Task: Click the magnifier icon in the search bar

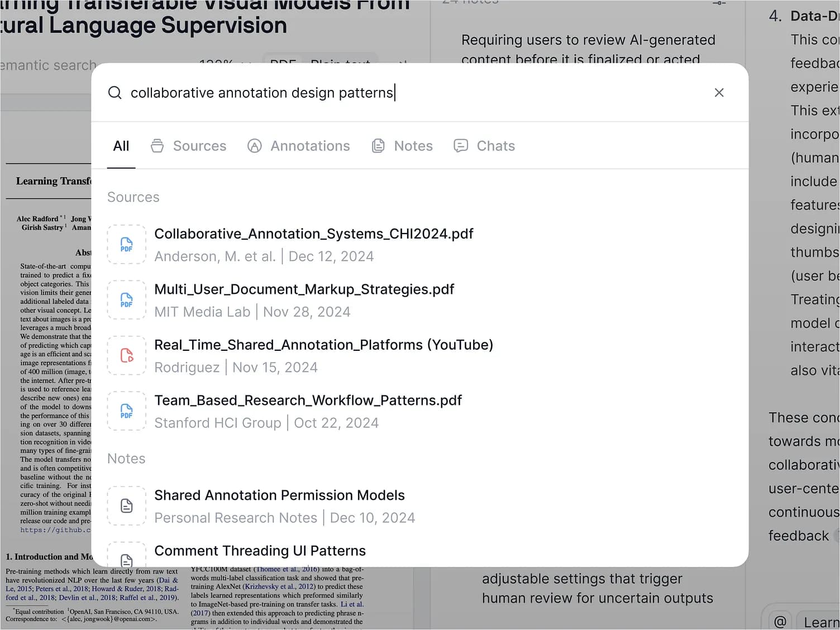Action: [114, 93]
